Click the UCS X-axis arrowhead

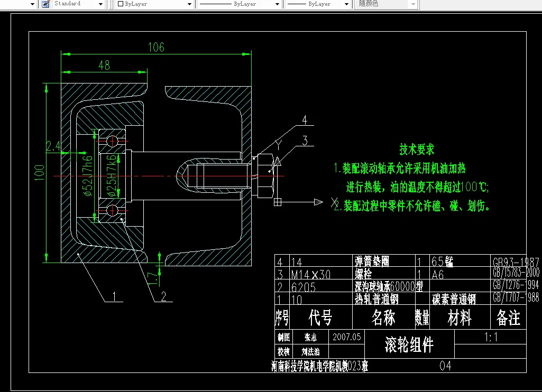pyautogui.click(x=318, y=202)
